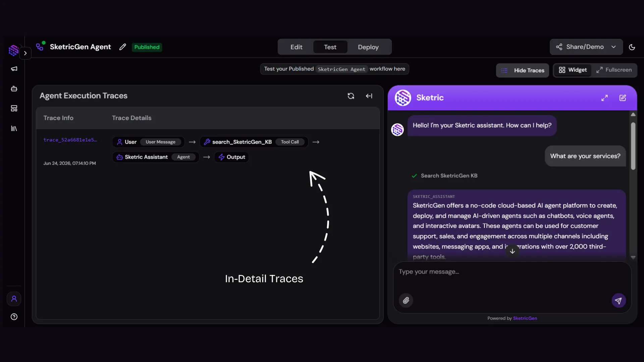
Task: Expand the left sidebar with chevron
Action: pyautogui.click(x=25, y=53)
